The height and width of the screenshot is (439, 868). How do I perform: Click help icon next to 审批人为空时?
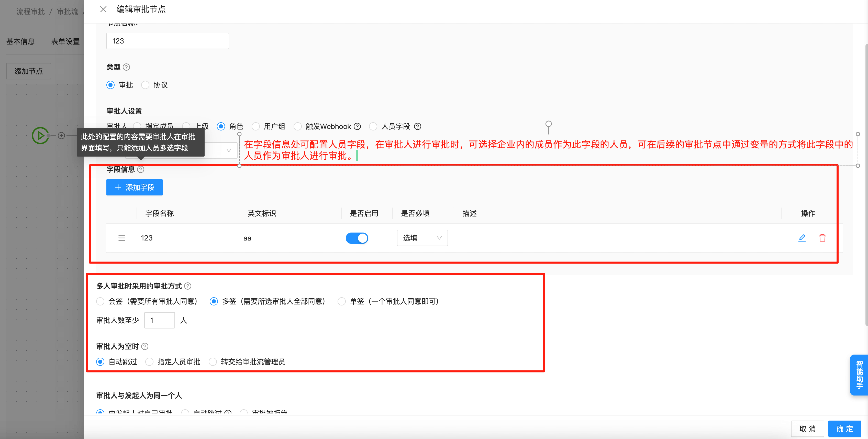pos(145,346)
